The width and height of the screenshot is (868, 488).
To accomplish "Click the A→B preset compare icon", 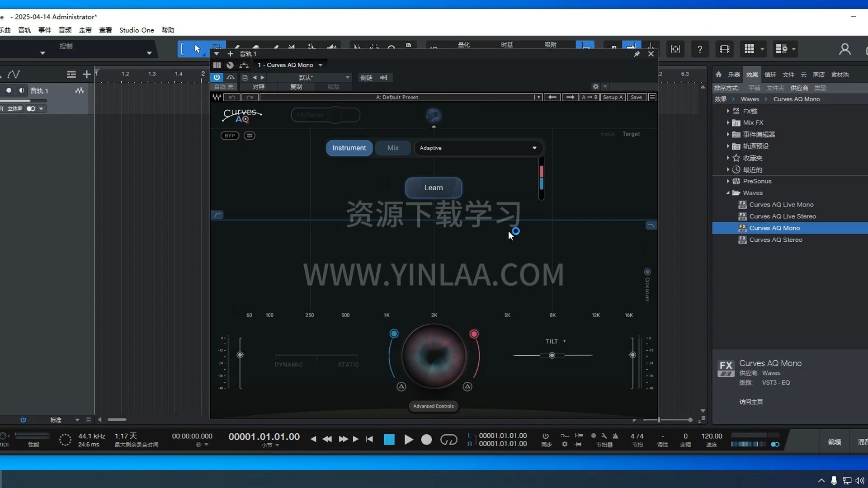I will click(x=590, y=97).
